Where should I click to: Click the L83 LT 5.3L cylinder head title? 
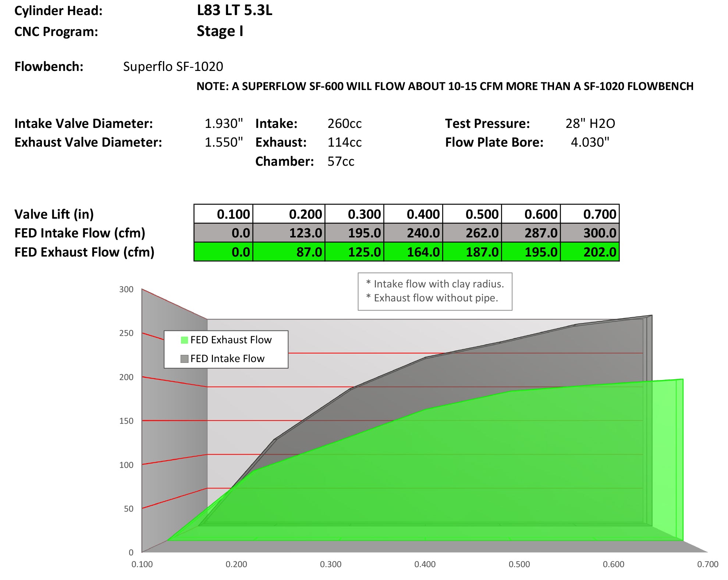235,10
